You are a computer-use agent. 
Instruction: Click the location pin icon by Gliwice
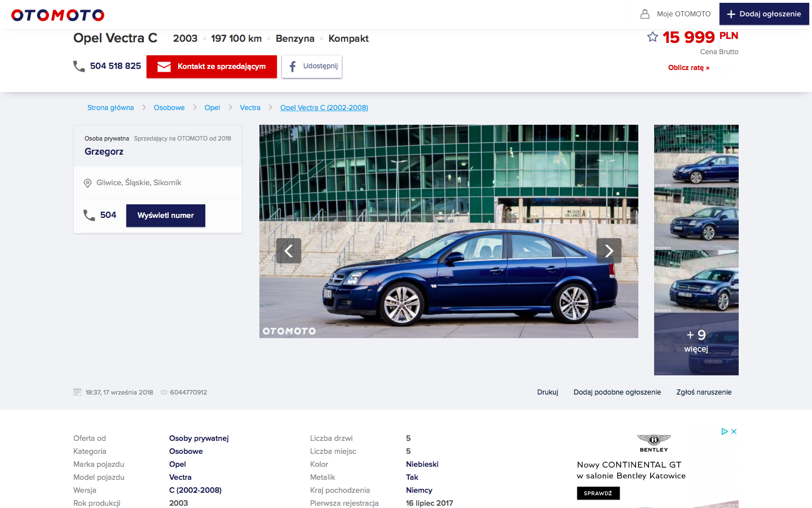point(87,183)
